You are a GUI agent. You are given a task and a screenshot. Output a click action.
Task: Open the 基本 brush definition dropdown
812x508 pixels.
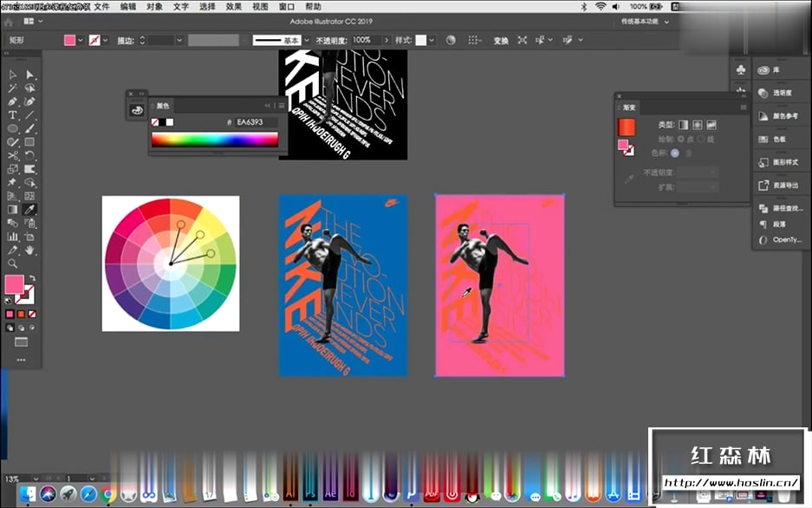[x=307, y=40]
